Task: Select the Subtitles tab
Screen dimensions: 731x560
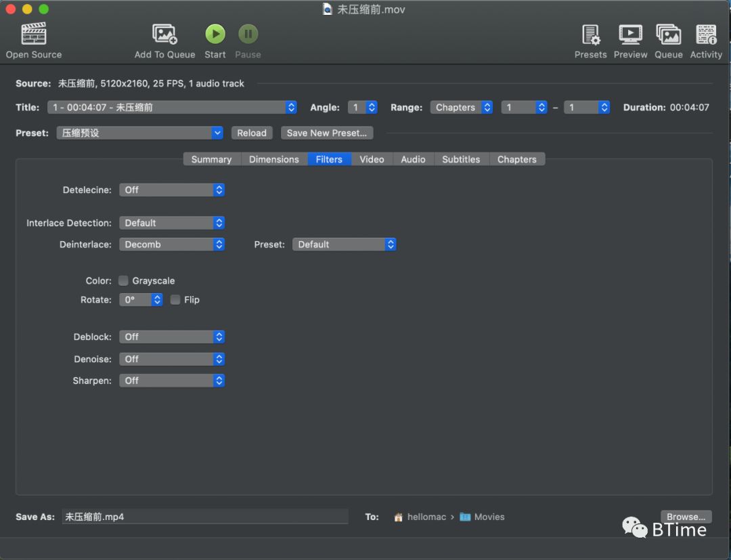Action: coord(461,159)
